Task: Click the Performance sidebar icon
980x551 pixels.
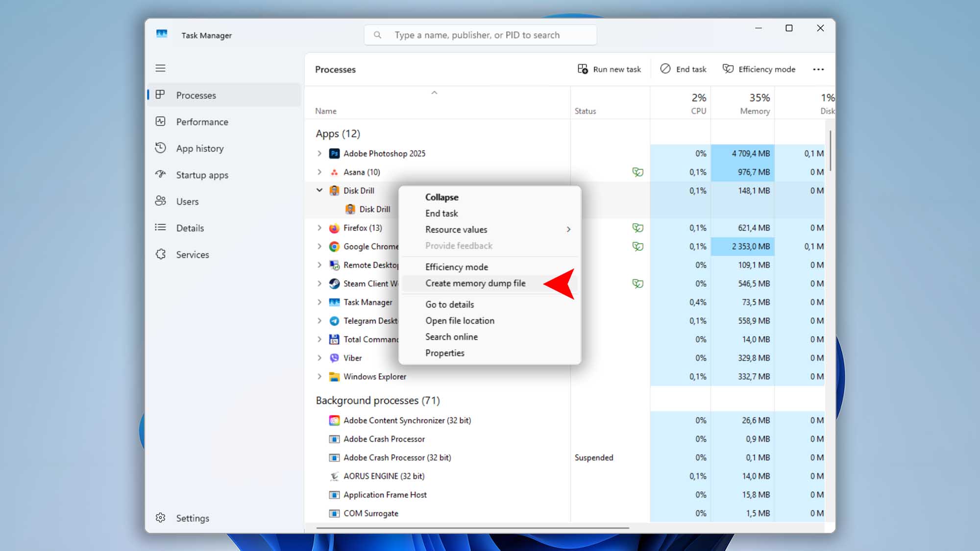Action: click(160, 121)
